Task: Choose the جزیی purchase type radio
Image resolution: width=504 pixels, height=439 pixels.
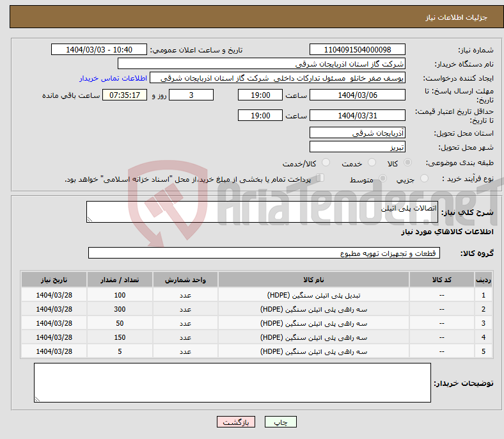Action: click(x=425, y=179)
